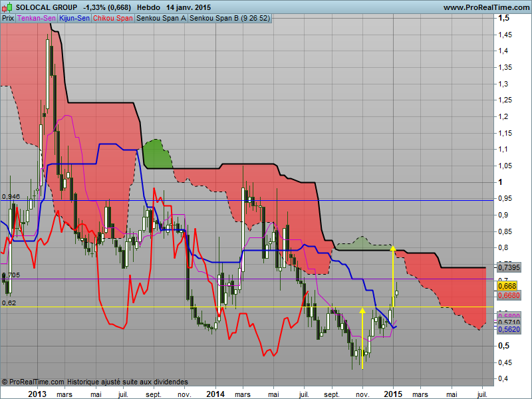The height and width of the screenshot is (399, 532).
Task: Click the 0,5 price axis label
Action: tap(503, 346)
